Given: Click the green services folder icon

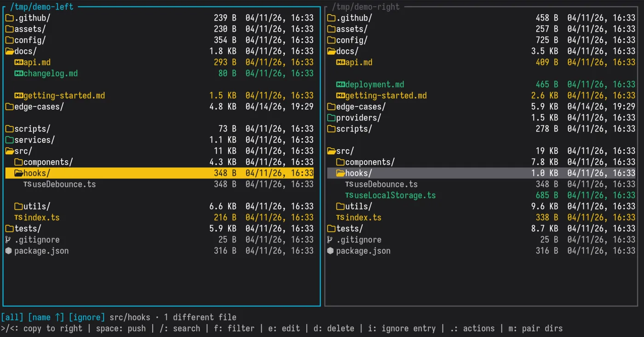Looking at the screenshot, I should 9,140.
